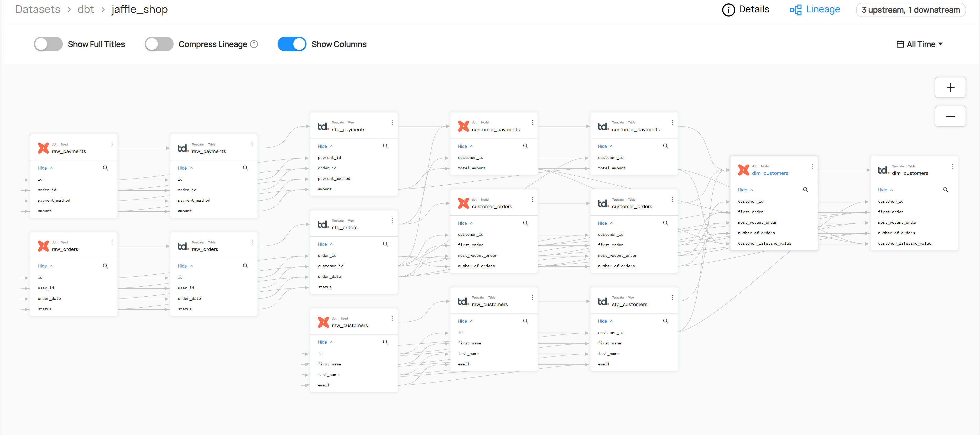
Task: Select total_amount column in dbt customer_payments
Action: (x=472, y=168)
